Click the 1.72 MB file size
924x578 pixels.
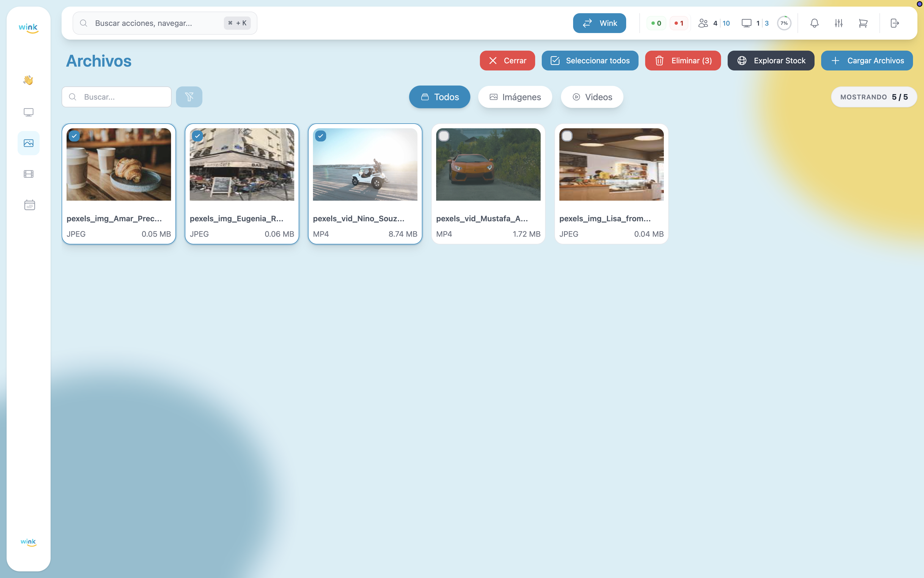click(x=526, y=234)
